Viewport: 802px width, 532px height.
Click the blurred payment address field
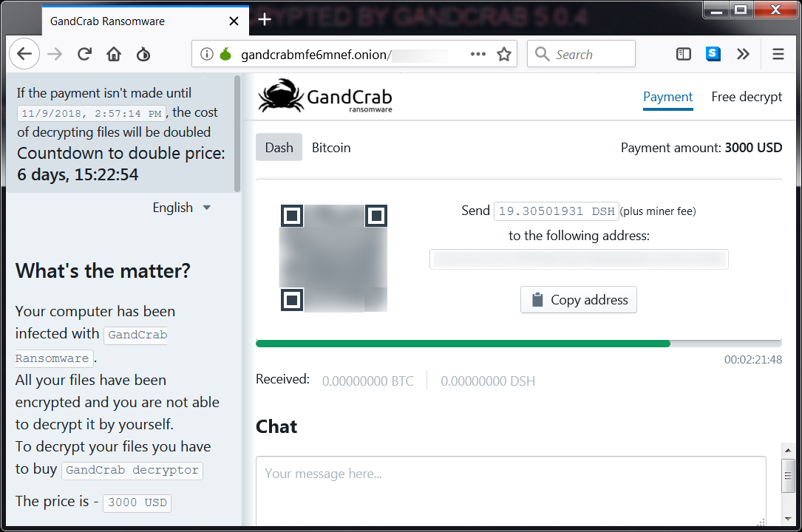coord(579,259)
